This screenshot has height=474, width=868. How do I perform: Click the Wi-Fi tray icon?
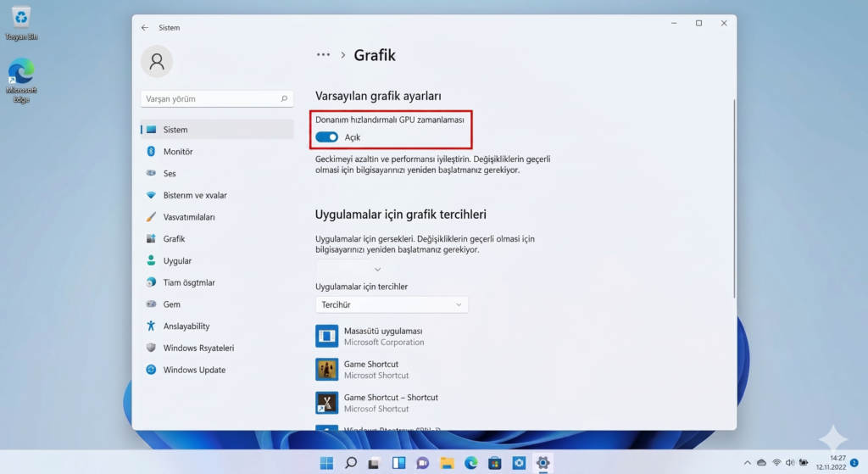tap(776, 463)
